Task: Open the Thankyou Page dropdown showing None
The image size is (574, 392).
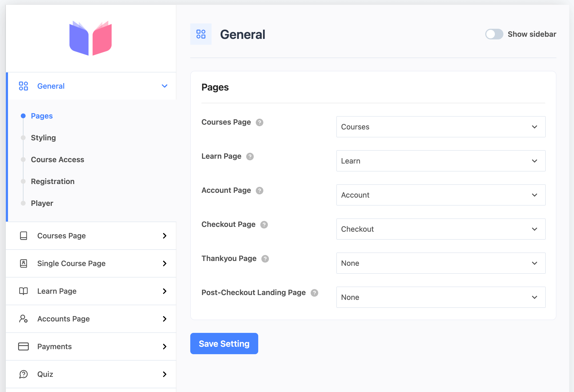Action: 440,263
